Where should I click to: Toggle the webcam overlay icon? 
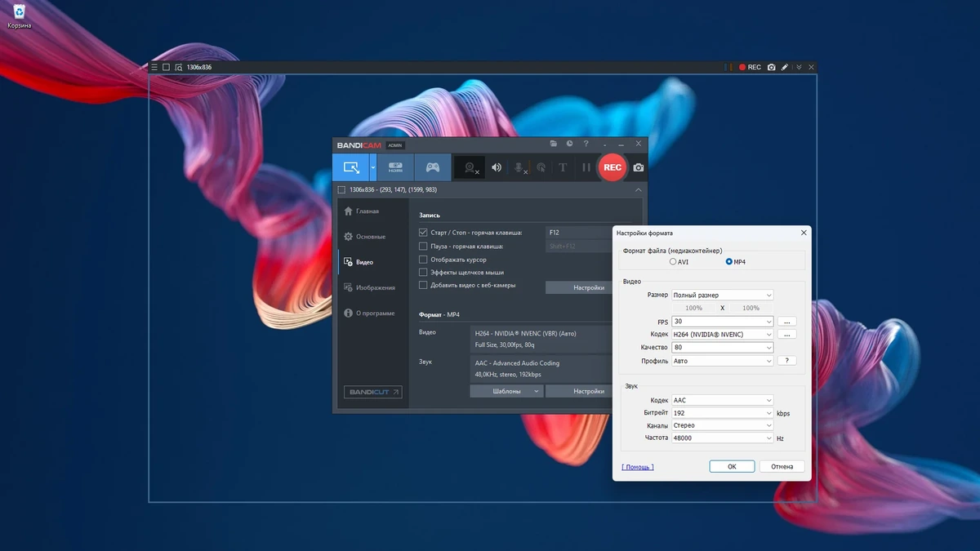coord(470,167)
